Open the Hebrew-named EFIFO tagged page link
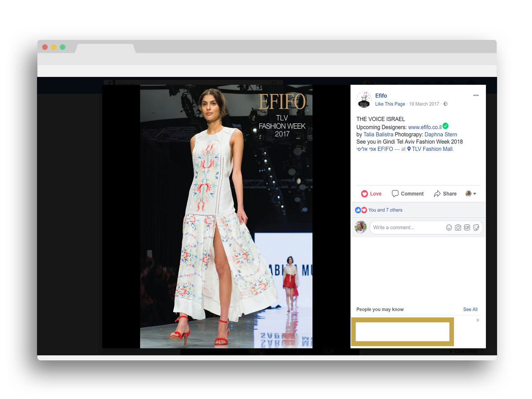The image size is (532, 399). tap(374, 149)
